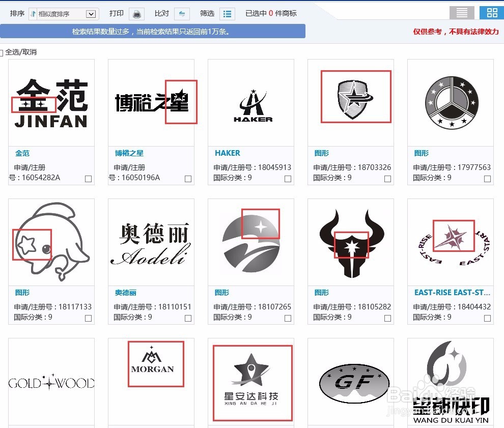Screen dimensions: 504x428
Task: Check the box for trademark 18105282
Action: click(387, 319)
